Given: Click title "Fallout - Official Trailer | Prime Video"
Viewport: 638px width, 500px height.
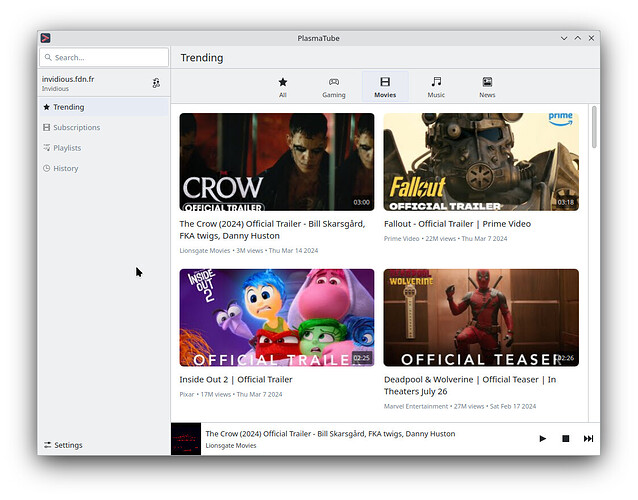Looking at the screenshot, I should click(x=457, y=224).
